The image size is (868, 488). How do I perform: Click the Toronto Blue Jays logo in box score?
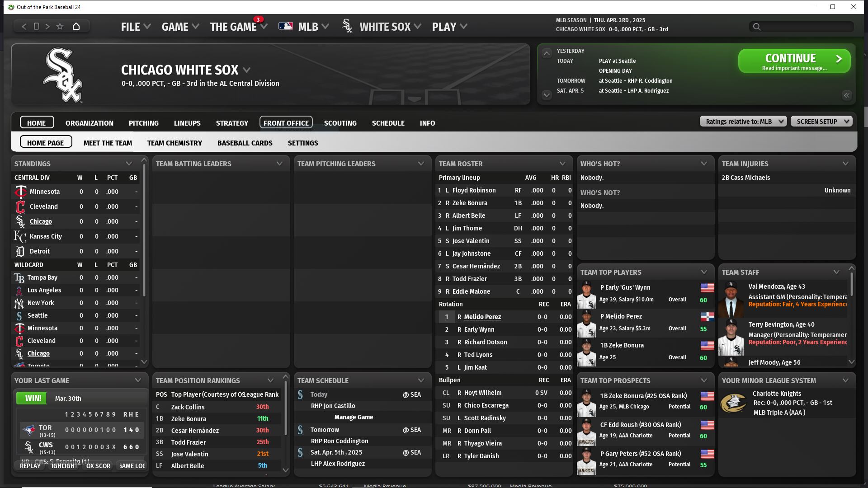coord(28,430)
